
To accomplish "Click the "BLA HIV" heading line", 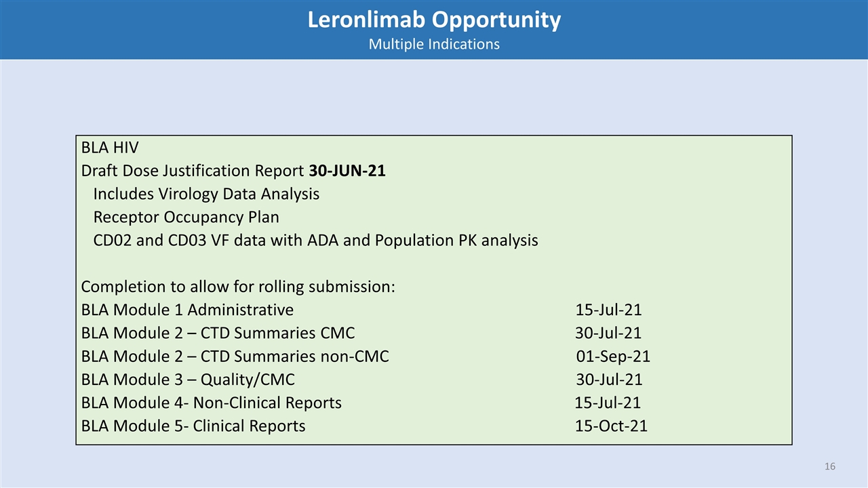I will 110,148.
